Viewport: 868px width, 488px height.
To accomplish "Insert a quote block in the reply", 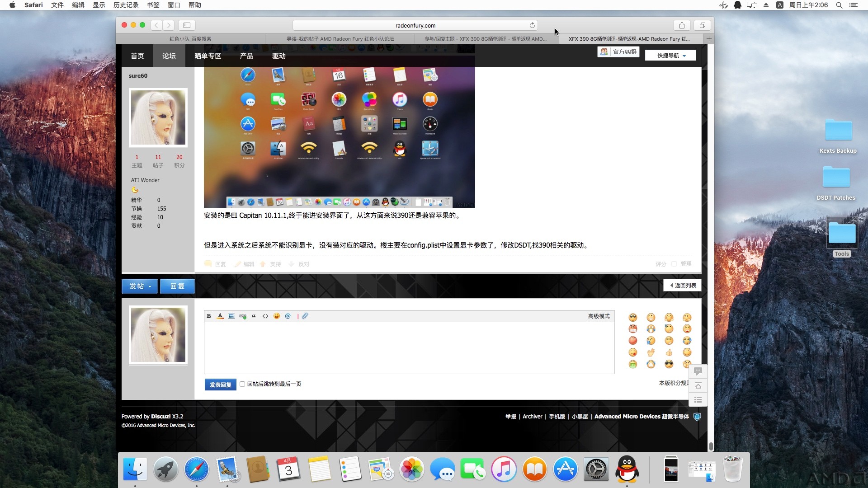I will [254, 316].
